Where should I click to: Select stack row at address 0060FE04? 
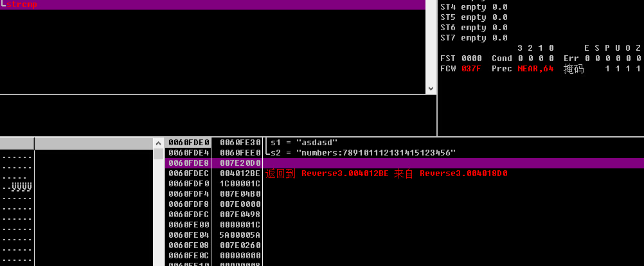pyautogui.click(x=189, y=235)
